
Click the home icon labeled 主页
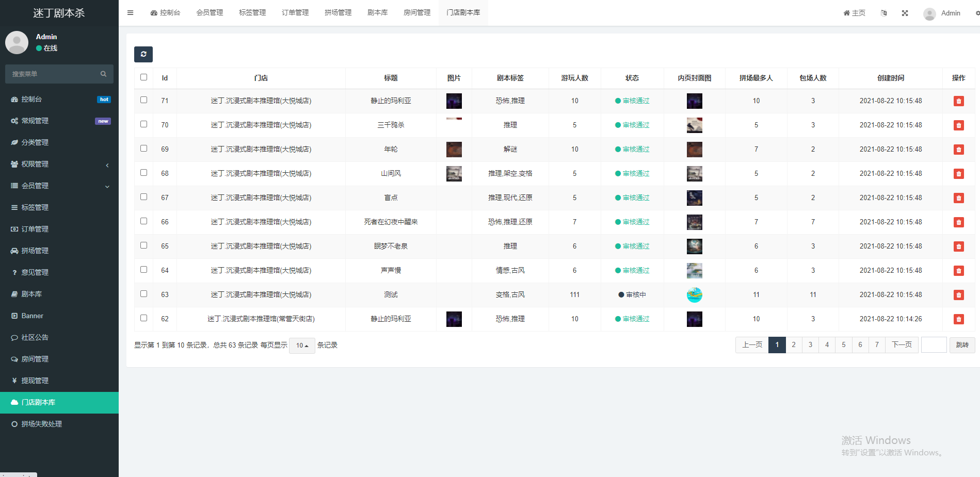click(x=854, y=13)
